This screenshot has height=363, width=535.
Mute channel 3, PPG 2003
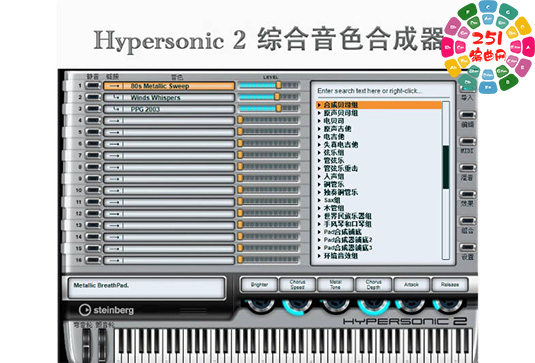click(93, 109)
